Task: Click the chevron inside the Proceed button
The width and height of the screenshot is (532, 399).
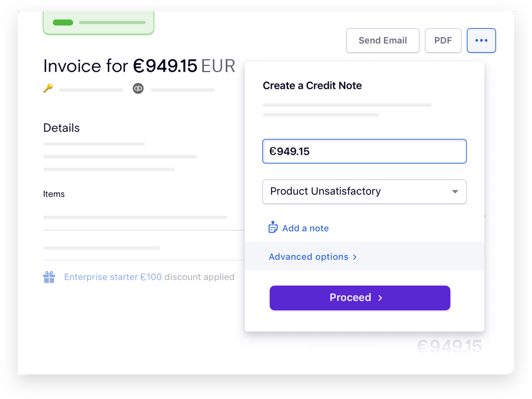Action: [379, 298]
